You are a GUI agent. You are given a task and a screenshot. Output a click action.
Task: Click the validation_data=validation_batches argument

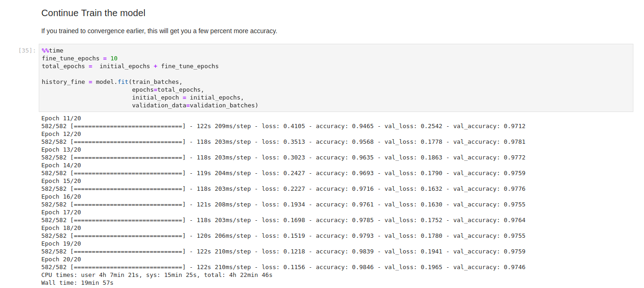(x=195, y=106)
